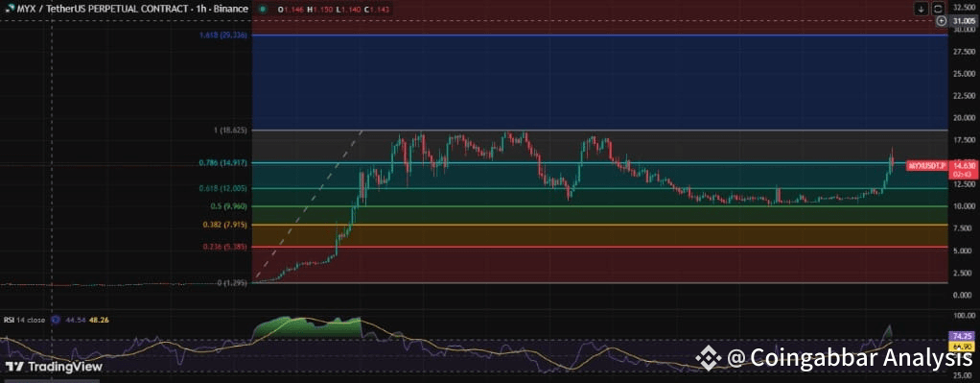Viewport: 980px width, 383px height.
Task: Select the RSI 14 close indicator label
Action: [24, 320]
